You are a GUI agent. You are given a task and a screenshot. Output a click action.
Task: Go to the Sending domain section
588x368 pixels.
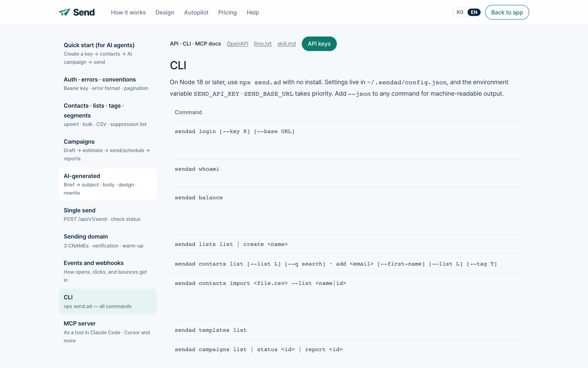(x=108, y=241)
